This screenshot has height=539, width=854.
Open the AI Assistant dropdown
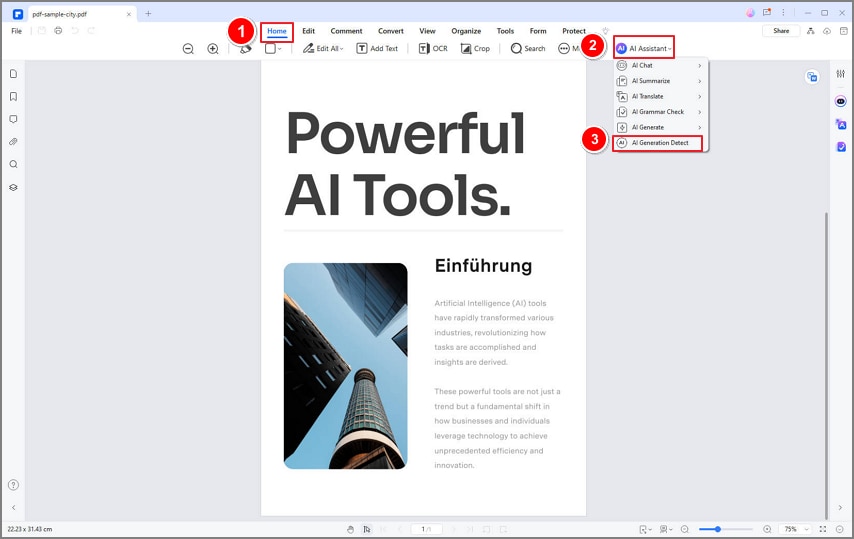(644, 48)
